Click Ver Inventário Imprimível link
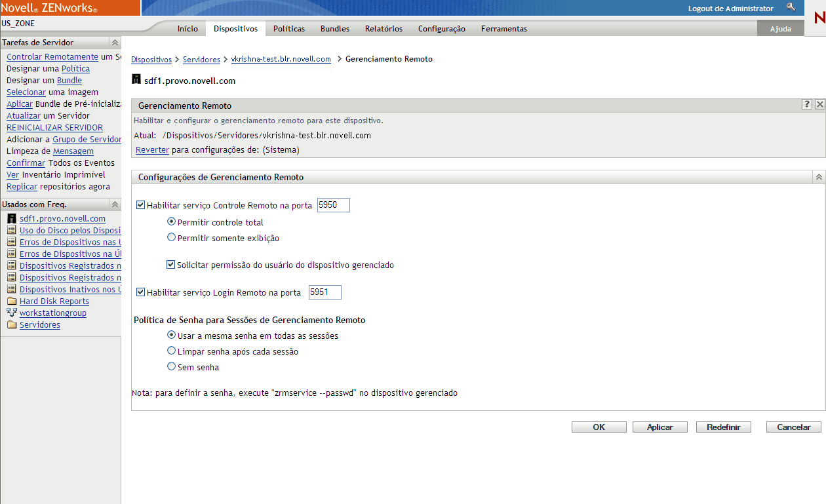This screenshot has width=826, height=504. click(x=13, y=175)
